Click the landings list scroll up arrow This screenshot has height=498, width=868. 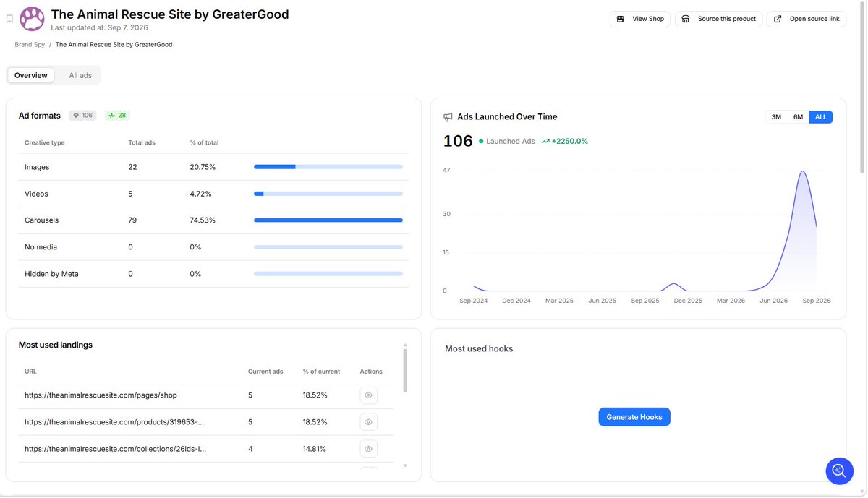405,345
